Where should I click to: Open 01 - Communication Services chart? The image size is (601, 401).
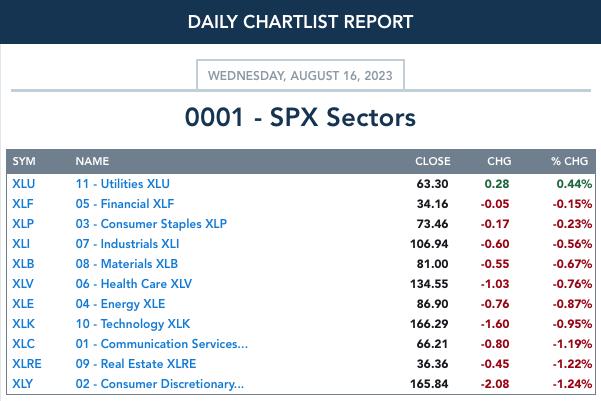[x=161, y=343]
